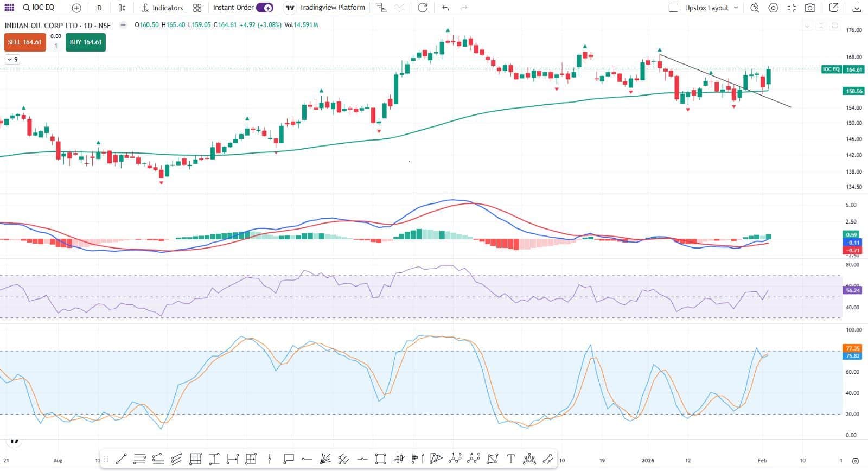Select the head and shoulders pattern tool
Image resolution: width=868 pixels, height=471 pixels.
click(x=529, y=459)
